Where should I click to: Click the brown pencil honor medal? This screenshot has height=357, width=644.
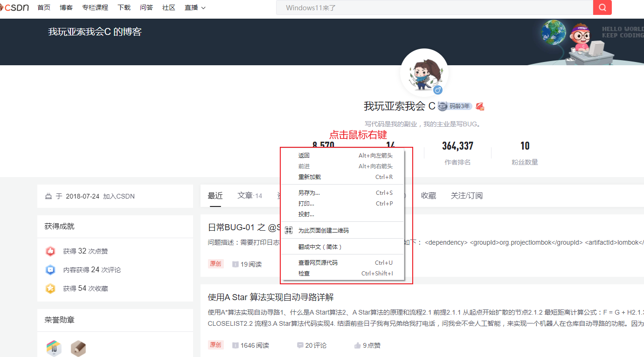(x=78, y=348)
